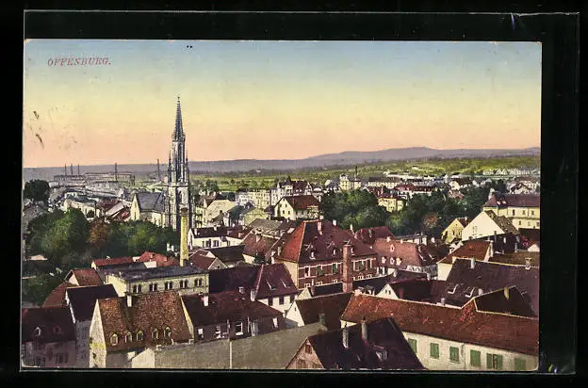Screen dimensions: 588x388
Task: Click the white gabled house at right
Action: click(x=485, y=226)
